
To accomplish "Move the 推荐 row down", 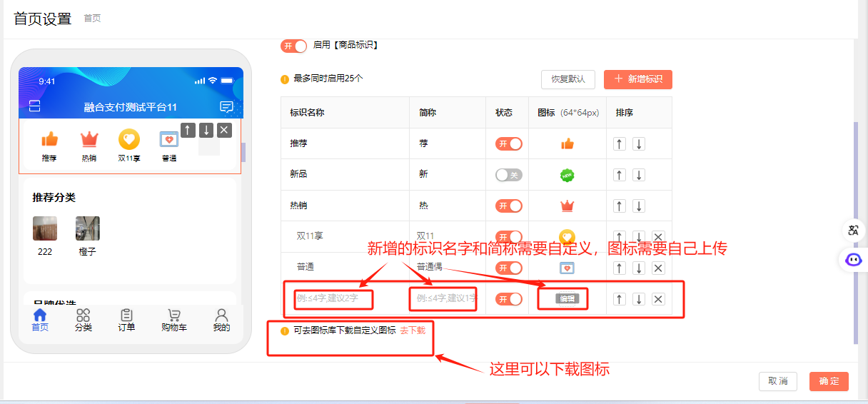I will 639,143.
